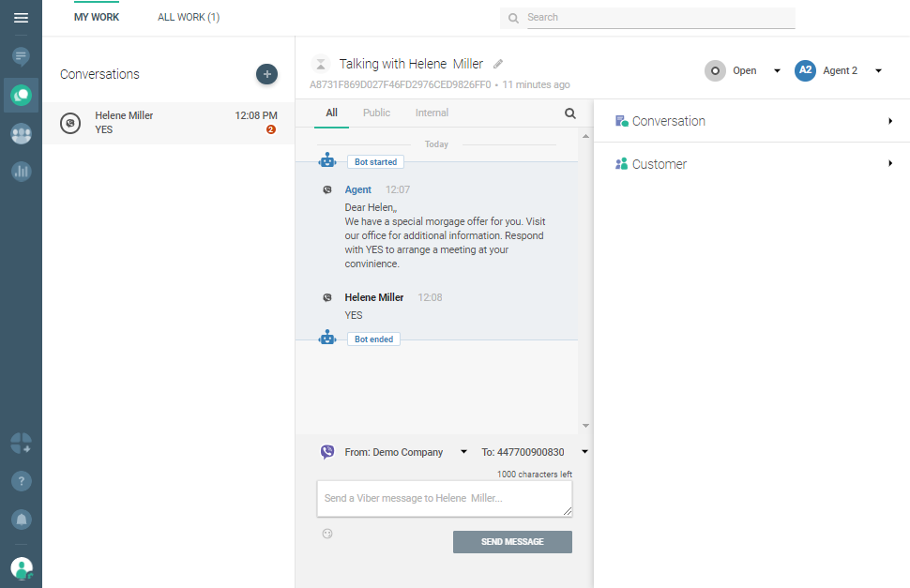Viewport: 910px width, 588px height.
Task: Open the emoji picker smiley icon
Action: pyautogui.click(x=327, y=534)
